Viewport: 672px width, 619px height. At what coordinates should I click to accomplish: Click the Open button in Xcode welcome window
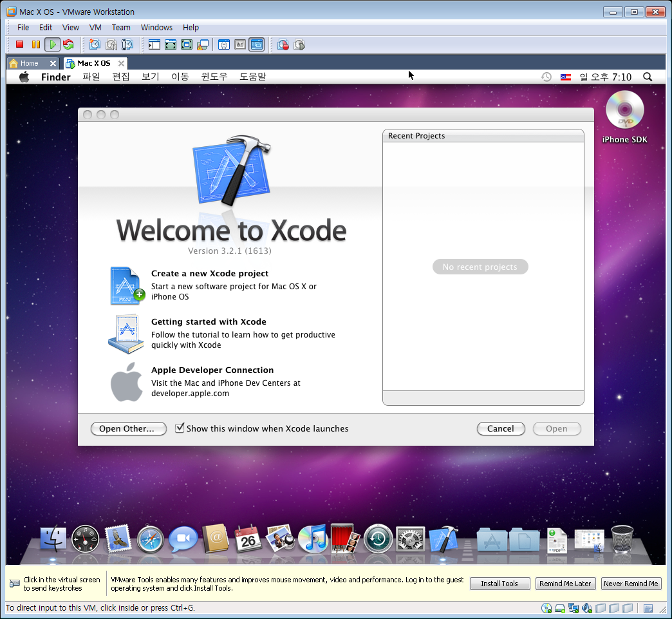557,428
